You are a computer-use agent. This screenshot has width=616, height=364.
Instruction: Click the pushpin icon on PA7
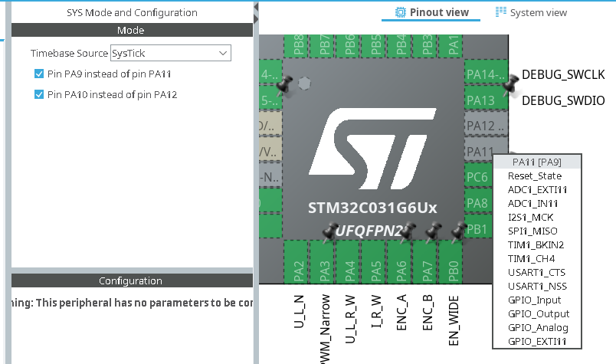point(434,232)
